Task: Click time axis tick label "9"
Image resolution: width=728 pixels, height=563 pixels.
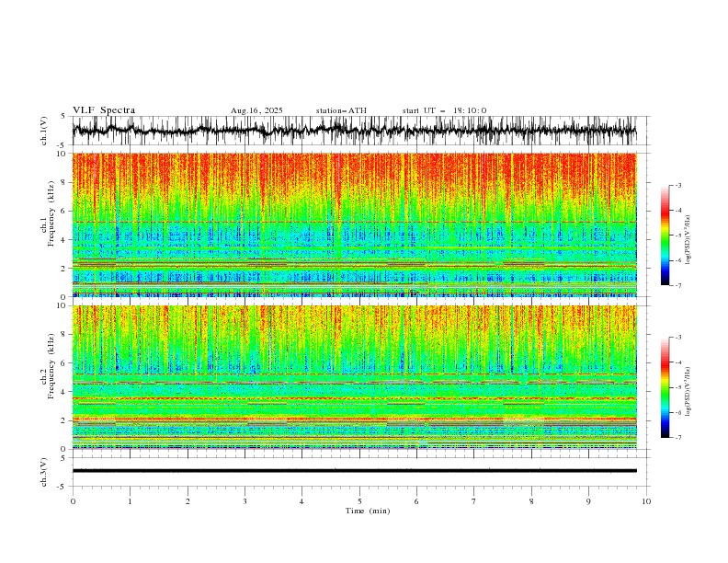Action: pos(588,501)
